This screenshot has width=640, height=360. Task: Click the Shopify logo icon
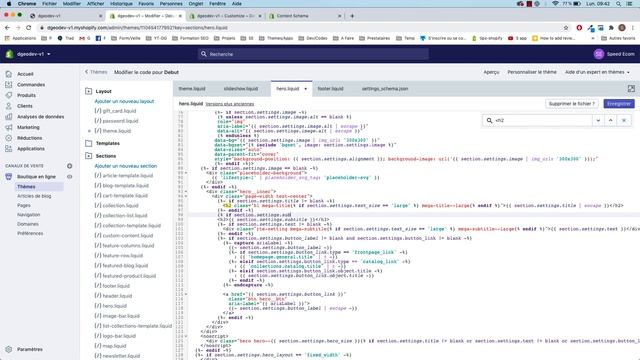click(x=9, y=54)
